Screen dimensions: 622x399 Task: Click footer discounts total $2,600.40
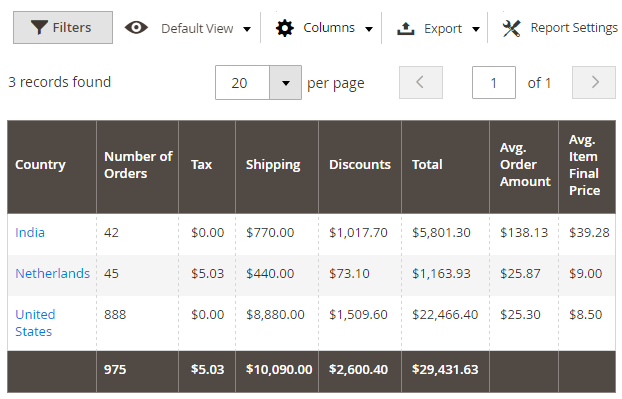(x=358, y=370)
